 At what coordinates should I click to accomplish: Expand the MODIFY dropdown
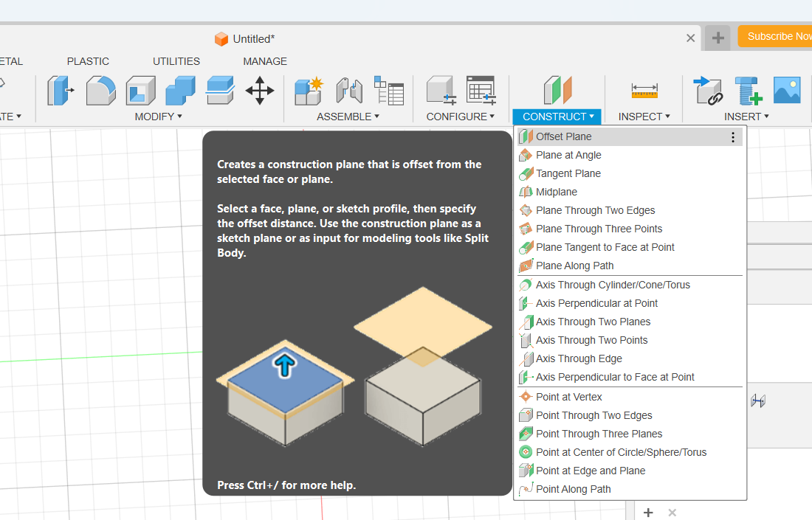click(159, 117)
